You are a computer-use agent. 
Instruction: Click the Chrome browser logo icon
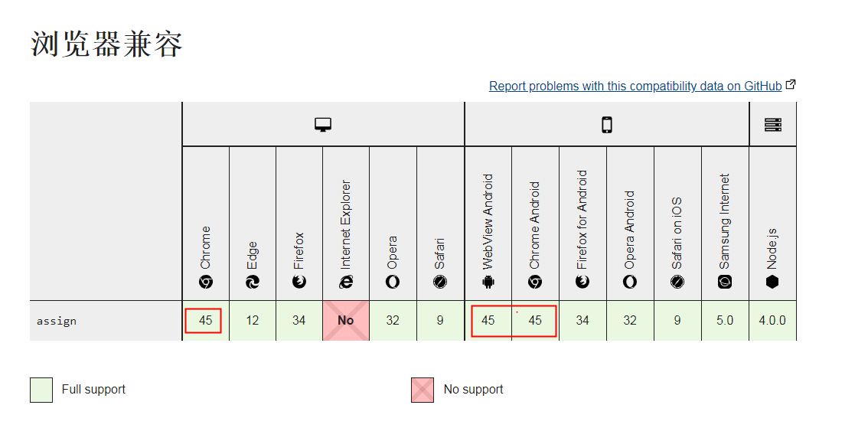pos(205,282)
